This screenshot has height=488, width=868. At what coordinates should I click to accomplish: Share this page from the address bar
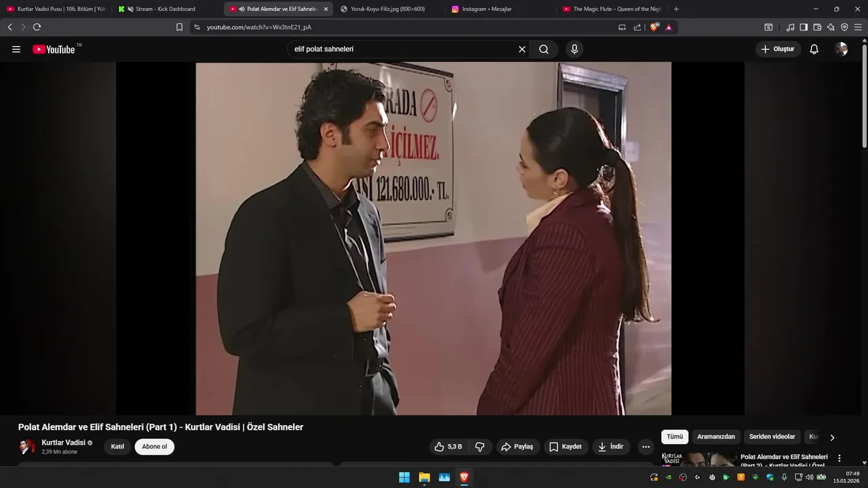pyautogui.click(x=637, y=27)
